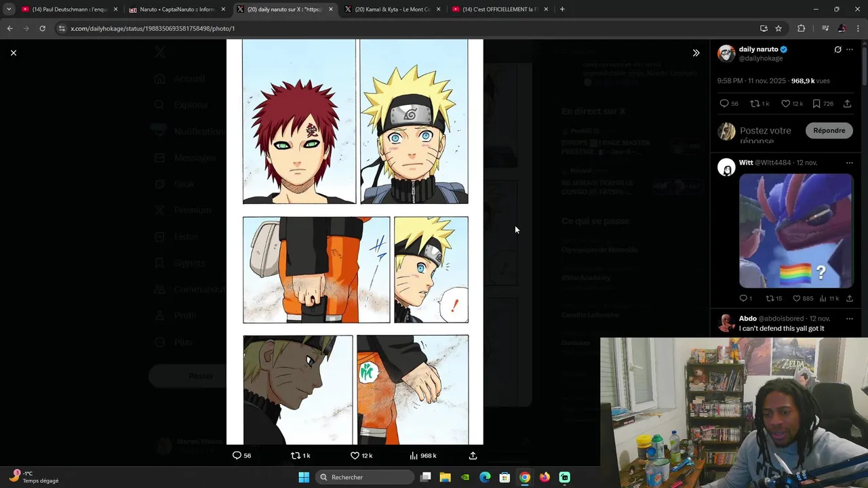Open Abdo's username link
The image size is (868, 488).
pos(748,319)
